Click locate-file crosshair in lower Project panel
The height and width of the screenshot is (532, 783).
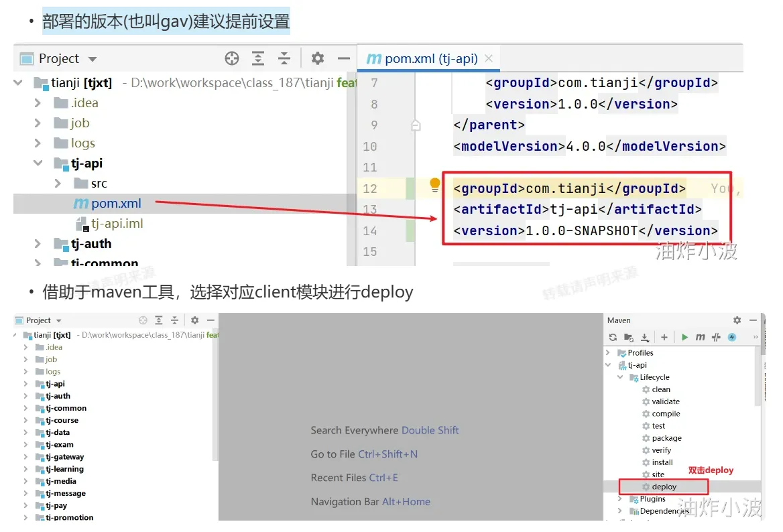click(143, 320)
